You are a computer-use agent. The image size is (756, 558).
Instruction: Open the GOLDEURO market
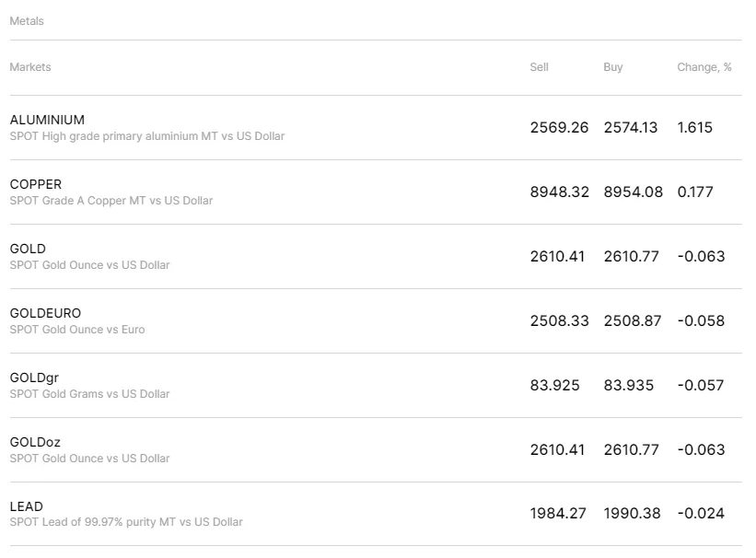pyautogui.click(x=45, y=313)
